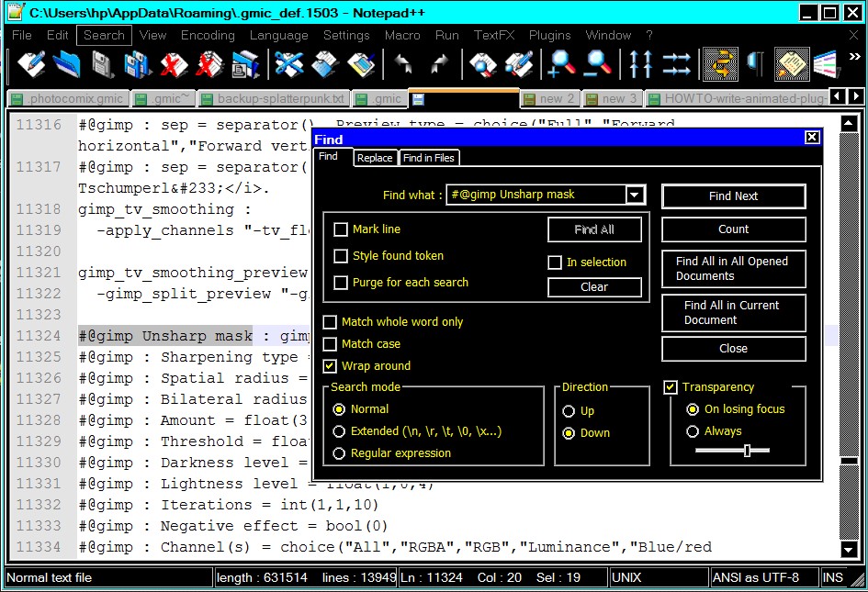The height and width of the screenshot is (592, 868).
Task: Click the Save All toolbar icon
Action: click(x=138, y=64)
